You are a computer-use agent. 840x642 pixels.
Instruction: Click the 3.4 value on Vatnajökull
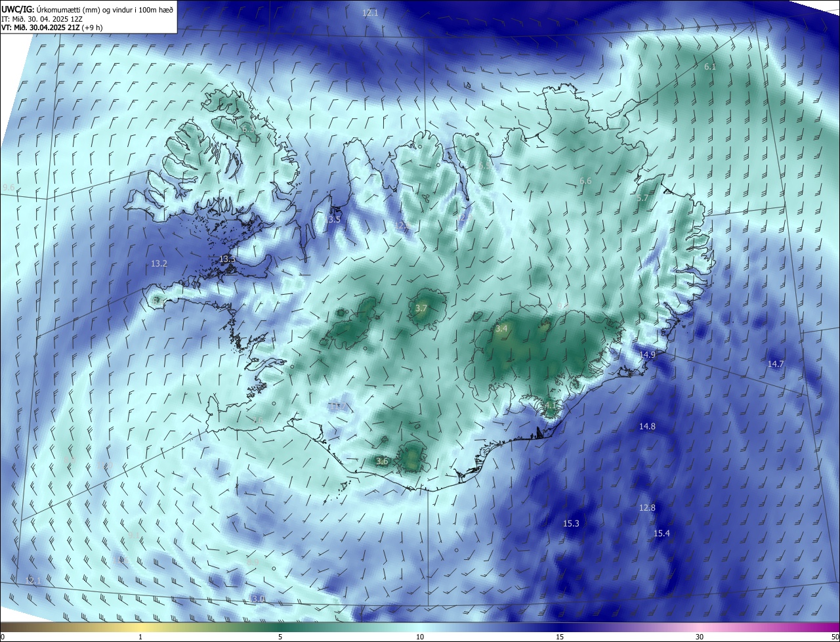(x=501, y=328)
